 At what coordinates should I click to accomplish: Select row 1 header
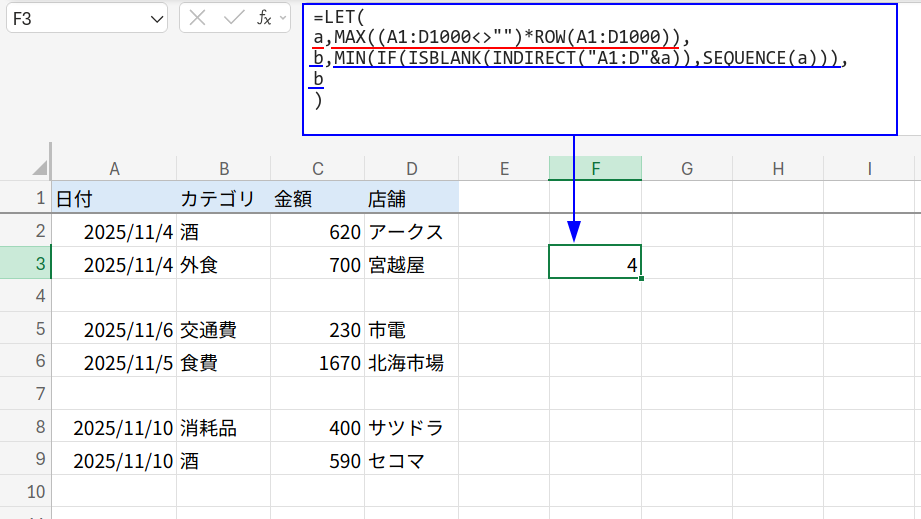point(26,197)
